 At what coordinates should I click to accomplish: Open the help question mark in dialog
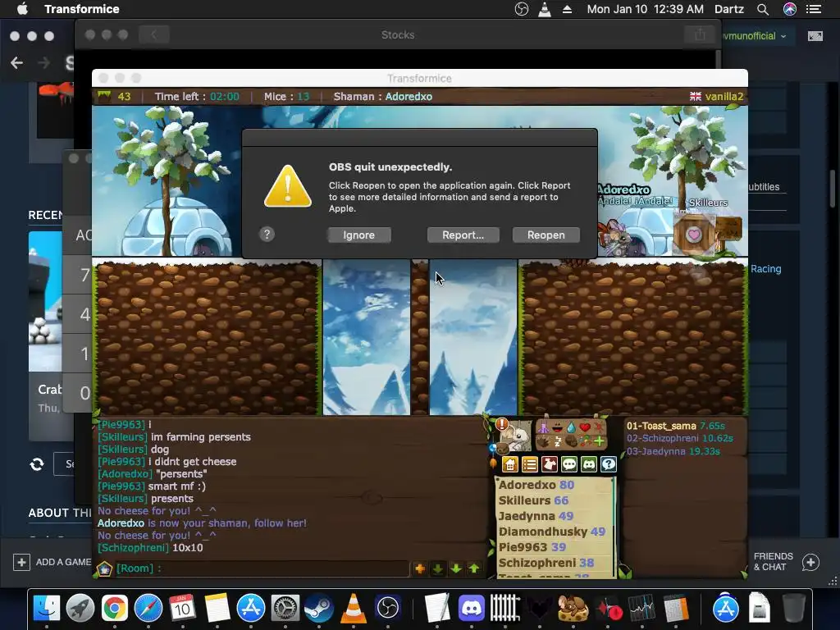pyautogui.click(x=267, y=234)
